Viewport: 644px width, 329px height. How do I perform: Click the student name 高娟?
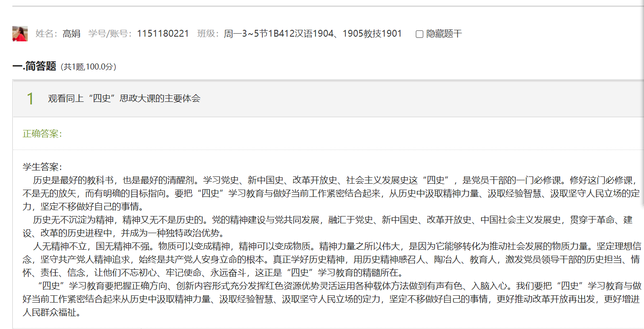click(x=72, y=34)
